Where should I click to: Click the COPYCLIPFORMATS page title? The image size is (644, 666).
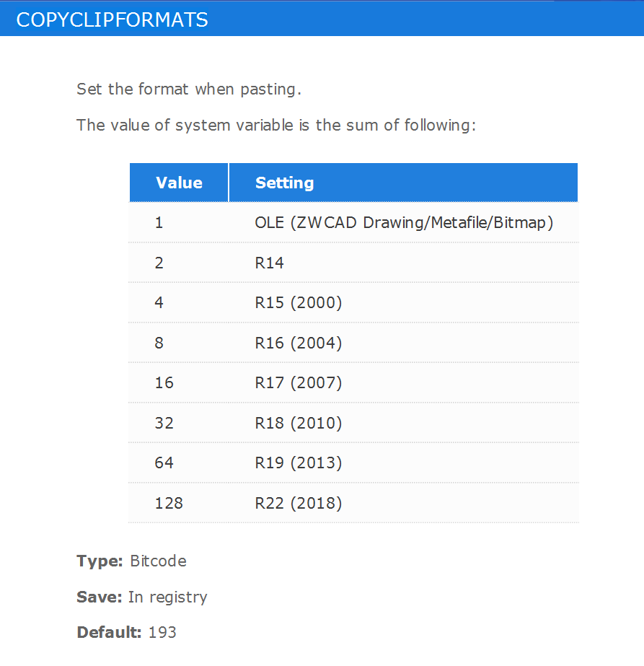click(x=112, y=19)
